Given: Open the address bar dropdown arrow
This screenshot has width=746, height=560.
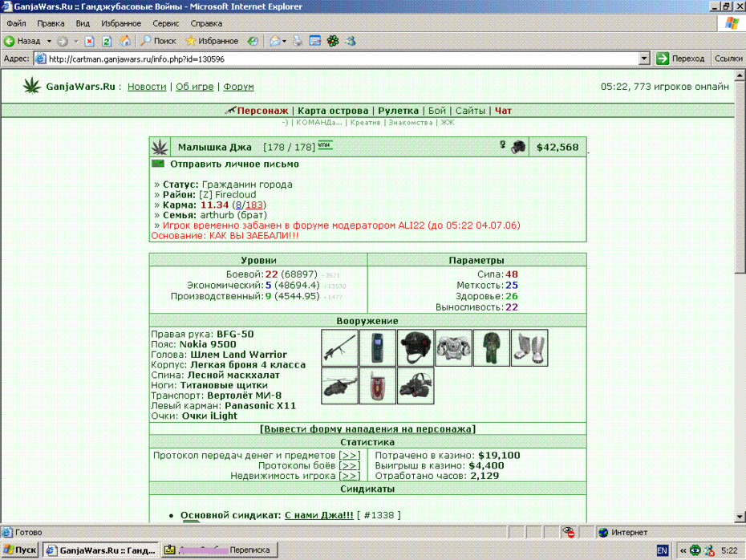Looking at the screenshot, I should [x=643, y=59].
